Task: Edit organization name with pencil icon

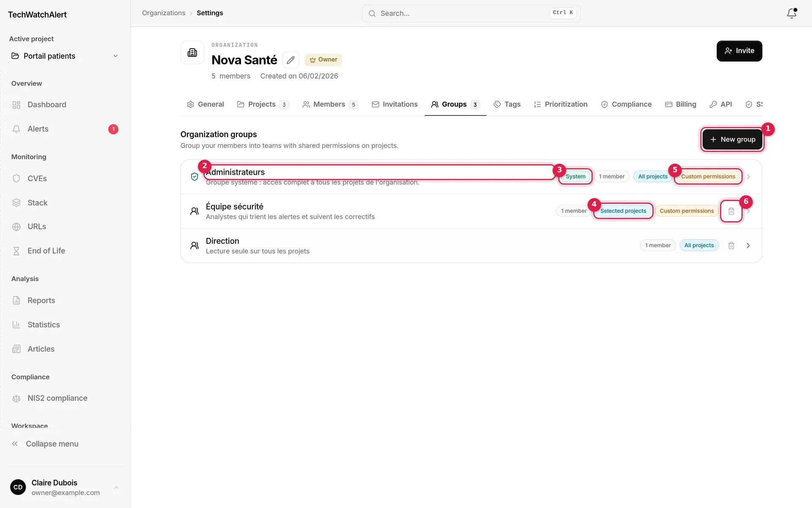Action: coord(291,60)
